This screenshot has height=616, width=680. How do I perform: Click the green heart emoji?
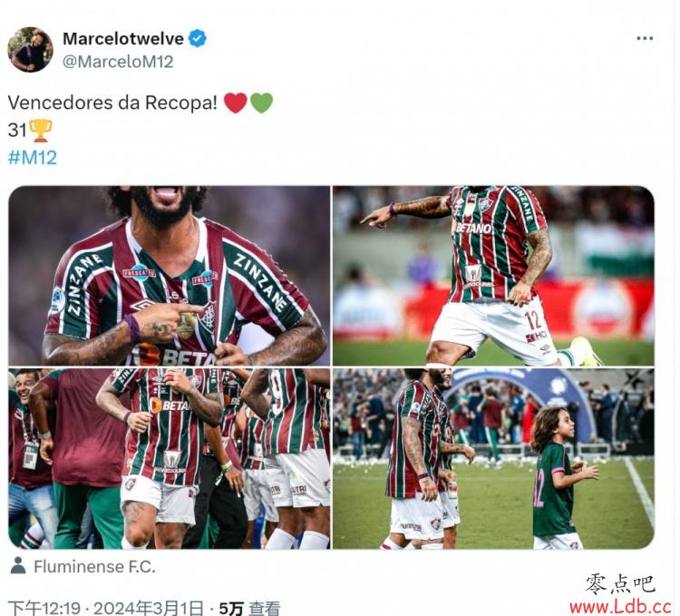pos(261,103)
